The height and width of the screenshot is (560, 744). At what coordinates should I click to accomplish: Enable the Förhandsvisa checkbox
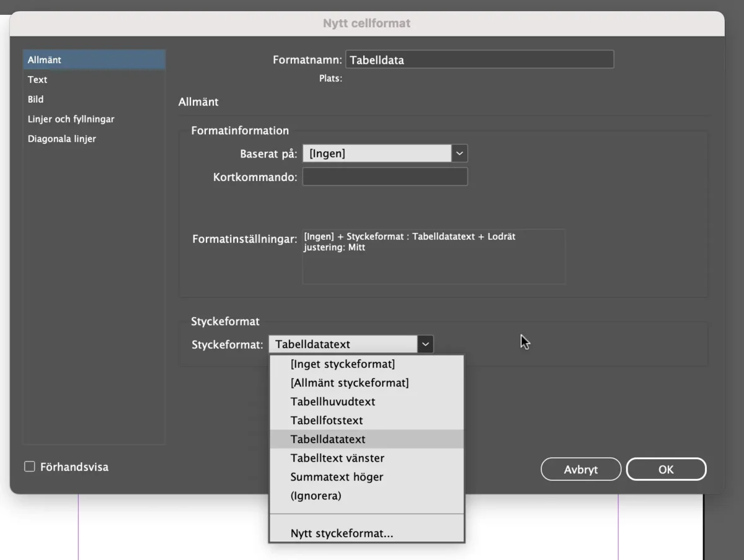point(29,466)
